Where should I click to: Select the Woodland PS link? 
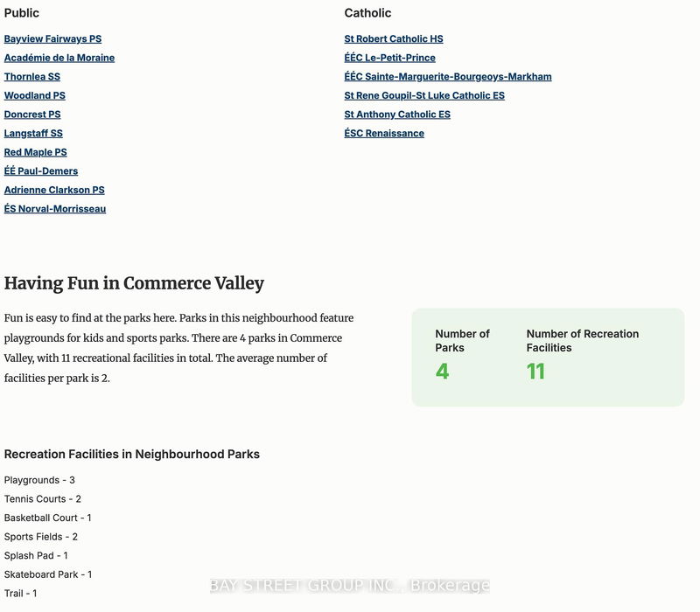[35, 95]
